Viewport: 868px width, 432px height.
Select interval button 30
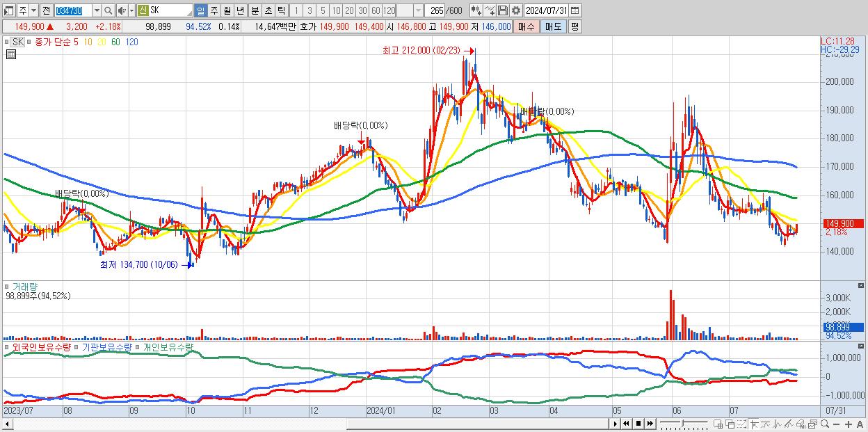click(362, 10)
